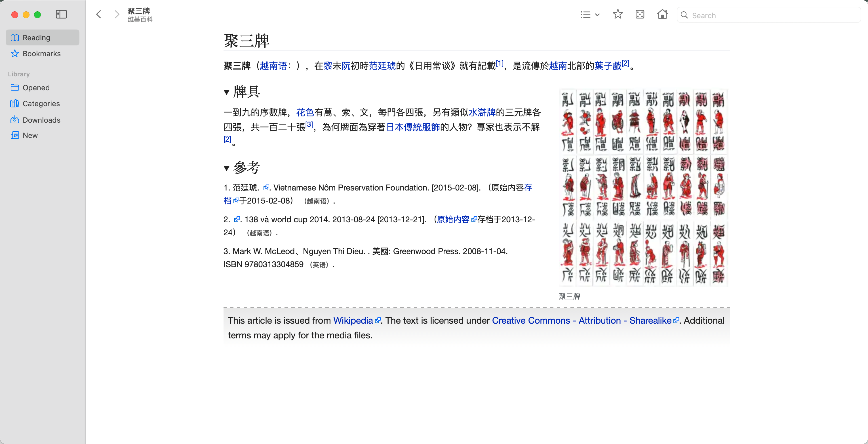The width and height of the screenshot is (868, 444).
Task: Open the 阮 dynasty link
Action: (346, 66)
